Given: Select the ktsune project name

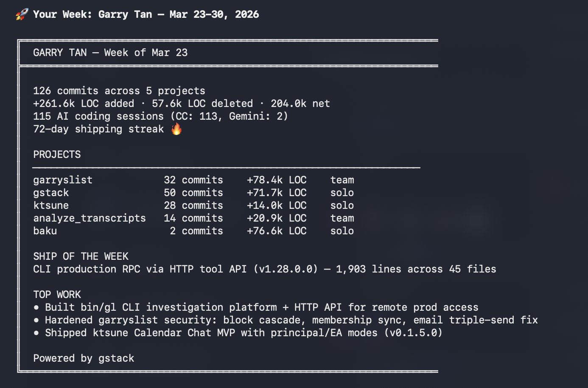Looking at the screenshot, I should coord(51,205).
